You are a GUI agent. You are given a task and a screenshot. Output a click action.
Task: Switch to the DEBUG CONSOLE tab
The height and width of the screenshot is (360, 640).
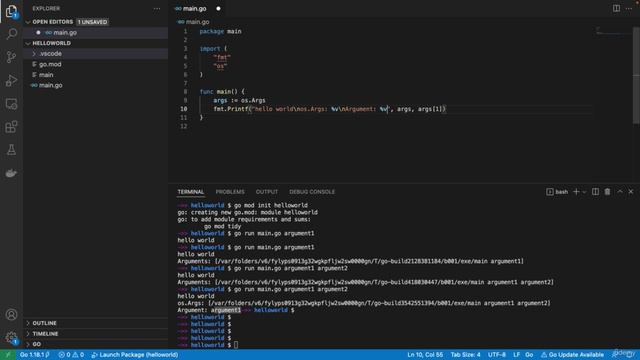312,192
